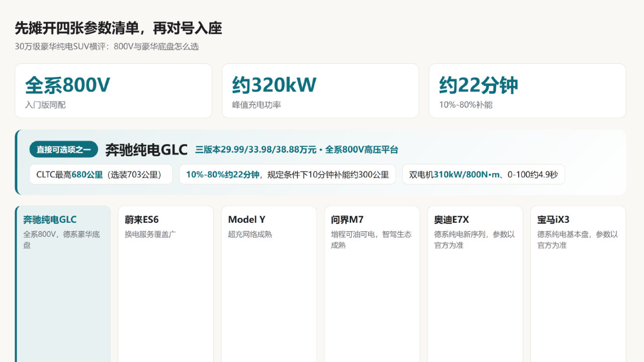Select the 10%-80%约22分钟 charging chip
Screen dimensions: 644x362
(287, 174)
